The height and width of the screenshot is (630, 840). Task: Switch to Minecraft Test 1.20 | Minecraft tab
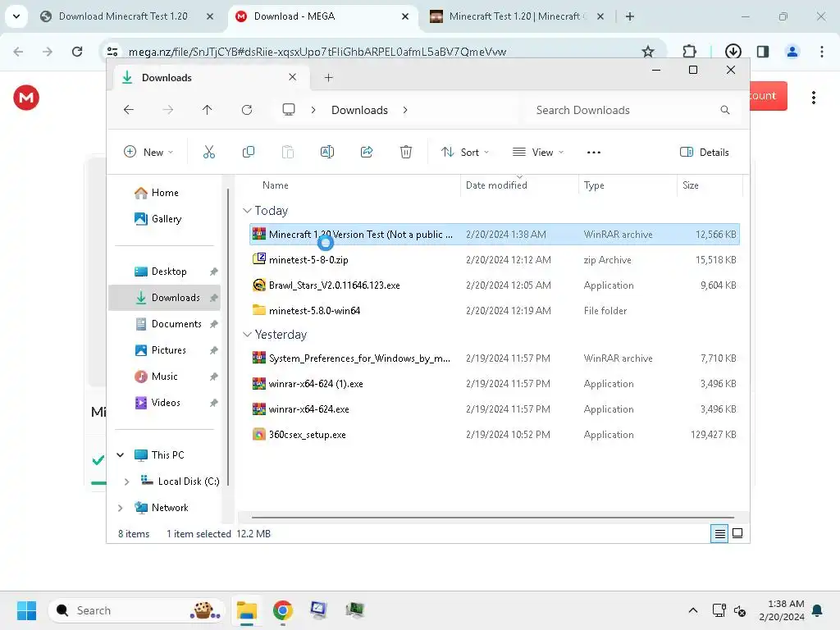pos(517,16)
